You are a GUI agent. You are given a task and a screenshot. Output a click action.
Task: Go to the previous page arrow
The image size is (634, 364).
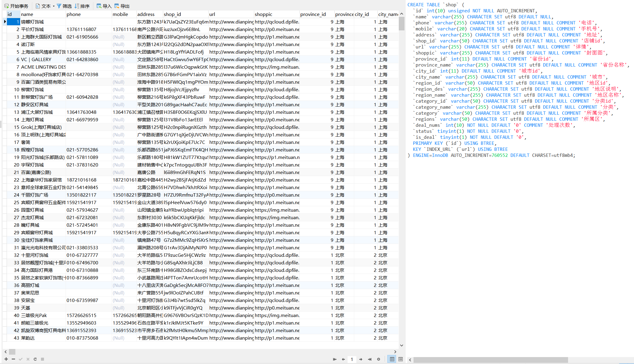343,359
